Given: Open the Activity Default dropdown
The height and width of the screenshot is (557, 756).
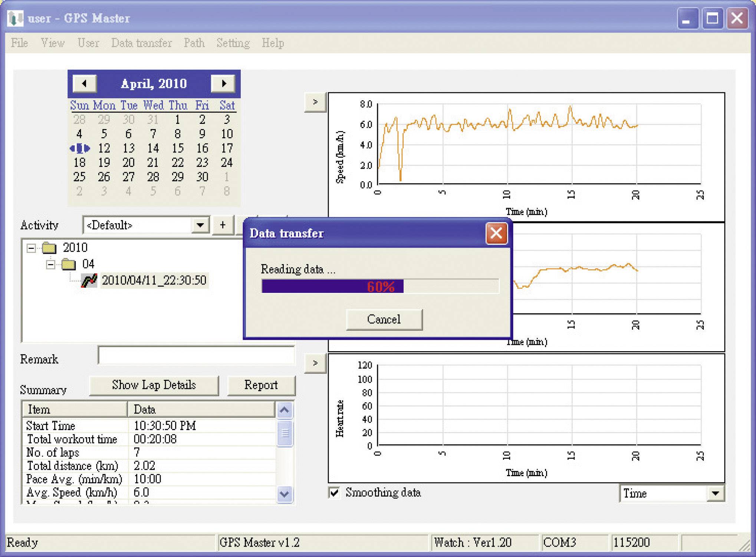Looking at the screenshot, I should pos(200,225).
